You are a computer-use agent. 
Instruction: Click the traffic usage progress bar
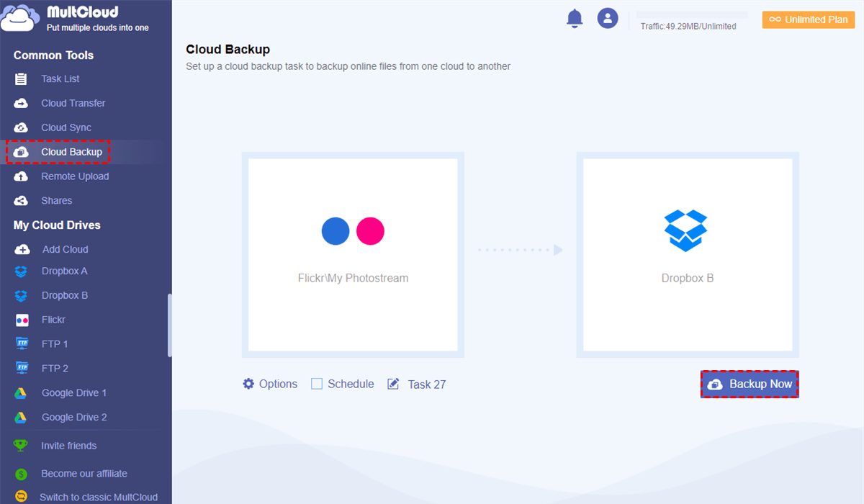pyautogui.click(x=691, y=14)
